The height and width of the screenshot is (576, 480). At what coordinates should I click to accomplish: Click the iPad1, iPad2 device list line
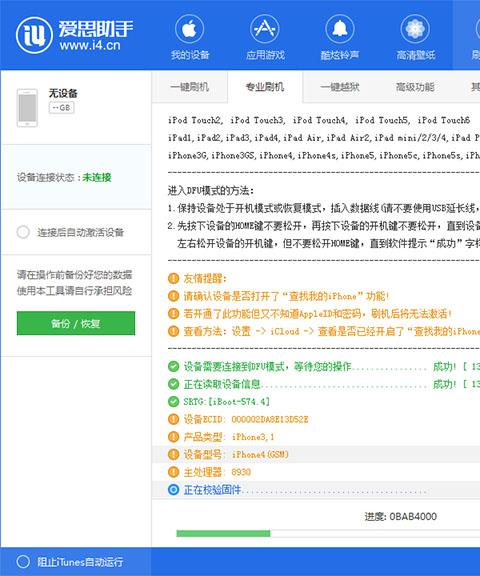pyautogui.click(x=324, y=138)
